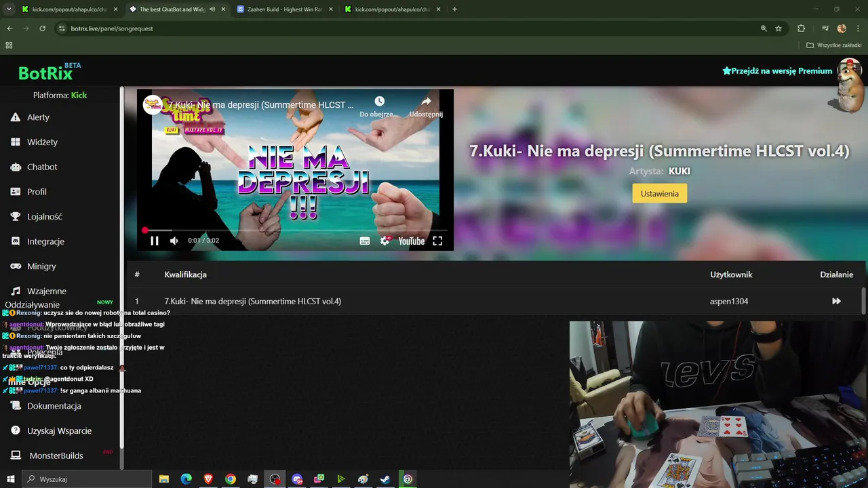This screenshot has width=868, height=488.
Task: Open MonsterBuilds in the sidebar
Action: pyautogui.click(x=47, y=455)
